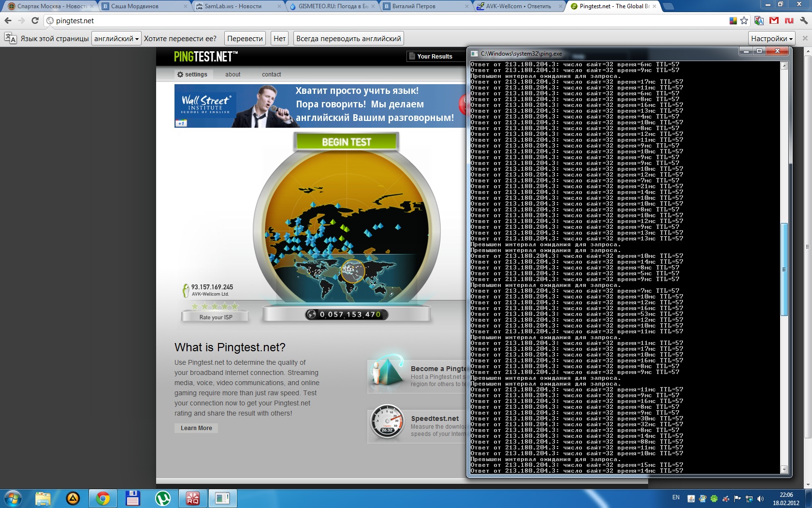Click the ping.exe vertical scrollbar thumb
This screenshot has width=812, height=508.
(x=784, y=269)
